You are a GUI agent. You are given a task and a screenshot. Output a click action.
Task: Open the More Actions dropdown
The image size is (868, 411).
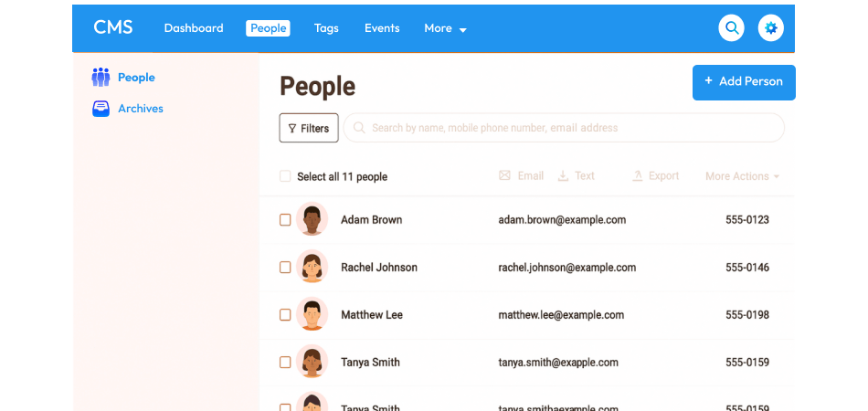[742, 176]
